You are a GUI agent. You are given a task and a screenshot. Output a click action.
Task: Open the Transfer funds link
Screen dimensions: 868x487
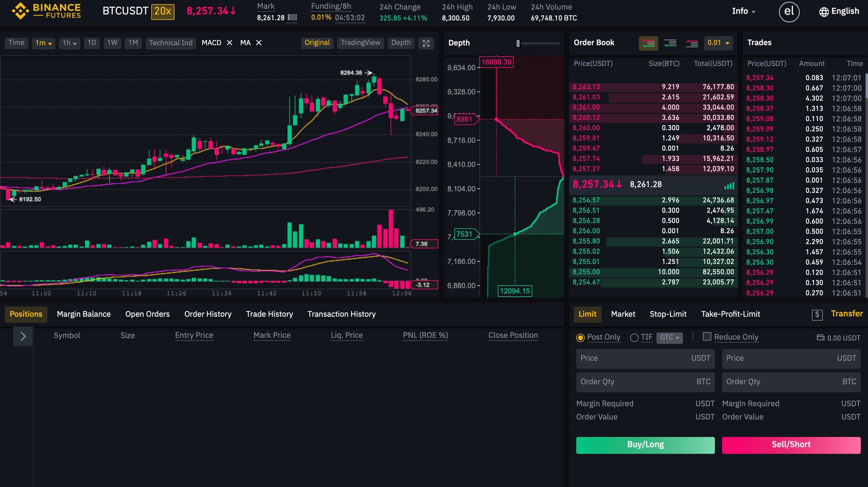[x=847, y=314]
